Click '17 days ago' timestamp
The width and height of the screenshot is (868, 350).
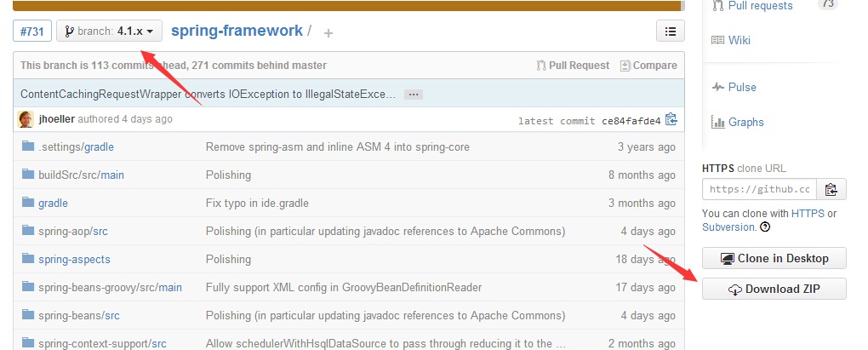click(645, 288)
